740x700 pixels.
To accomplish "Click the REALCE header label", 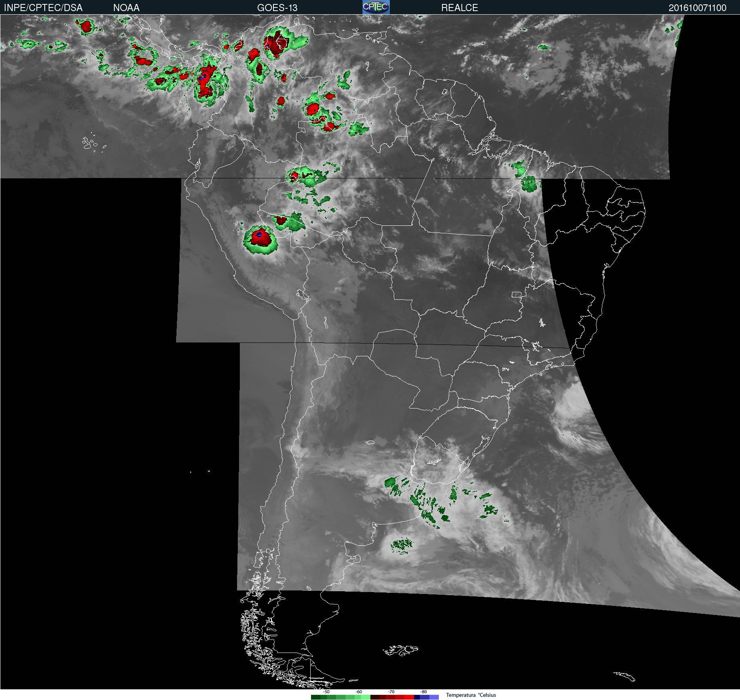I will click(x=459, y=8).
